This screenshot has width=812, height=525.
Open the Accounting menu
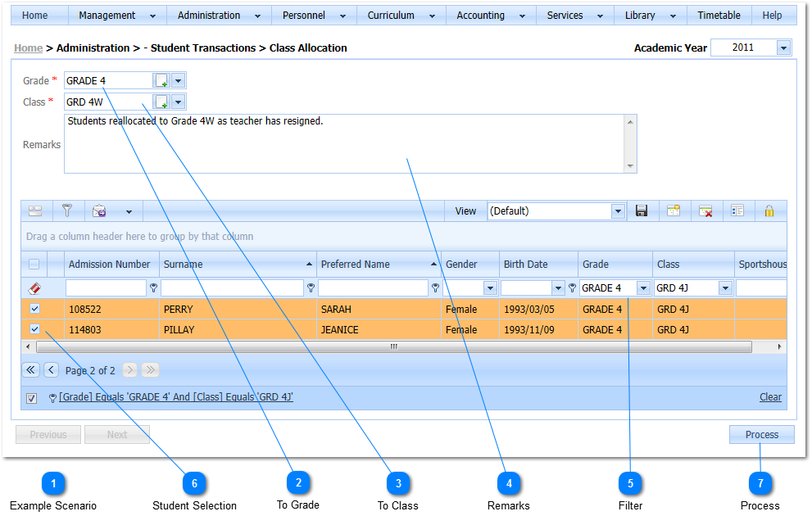490,16
